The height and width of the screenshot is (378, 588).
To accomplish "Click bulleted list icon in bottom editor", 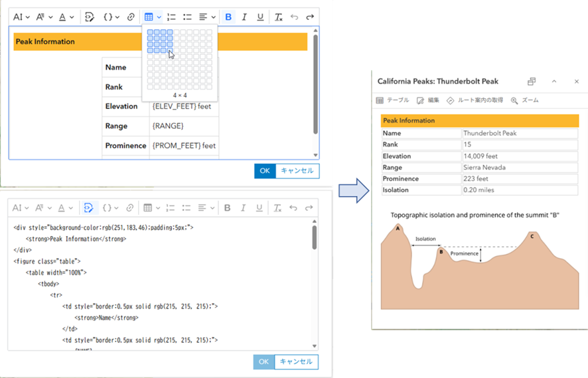I will point(186,208).
